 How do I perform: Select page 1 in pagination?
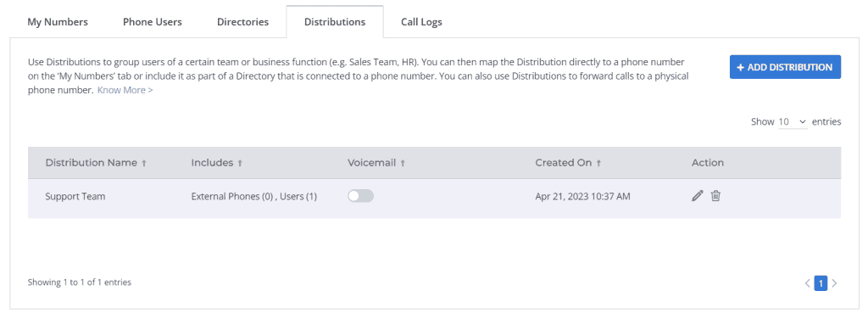[x=821, y=283]
